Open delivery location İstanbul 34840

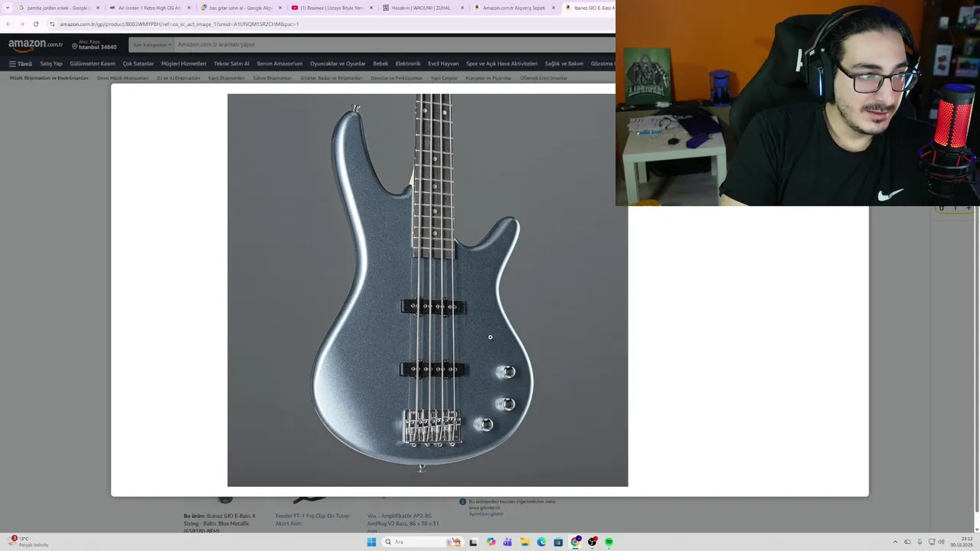(94, 45)
